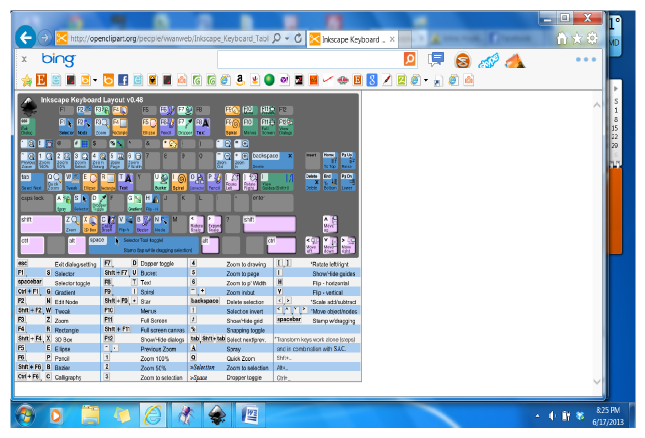Click the 'Full screen canvas' shortcut entry
Image resolution: width=645 pixels, height=438 pixels.
point(162,330)
